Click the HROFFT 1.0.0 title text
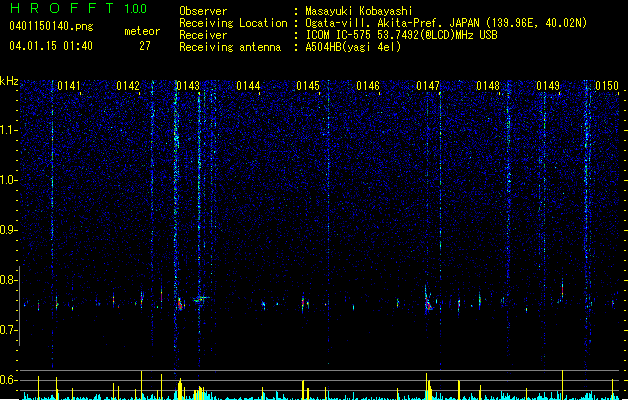Viewport: 629px width, 400px height. click(x=78, y=8)
